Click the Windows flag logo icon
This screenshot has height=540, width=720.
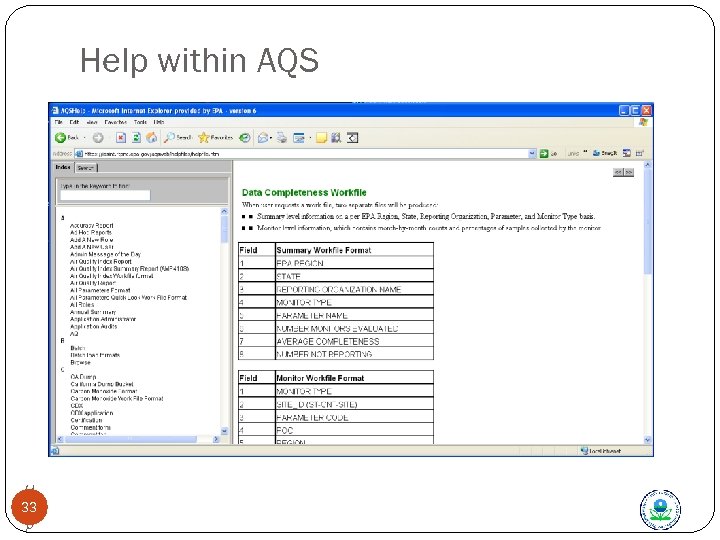[643, 122]
